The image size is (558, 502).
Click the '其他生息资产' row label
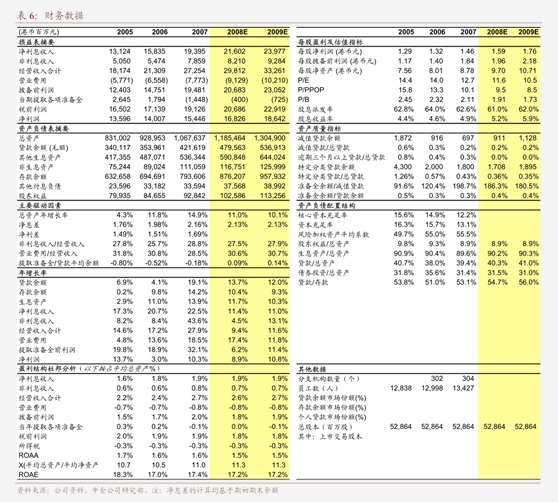click(40, 157)
